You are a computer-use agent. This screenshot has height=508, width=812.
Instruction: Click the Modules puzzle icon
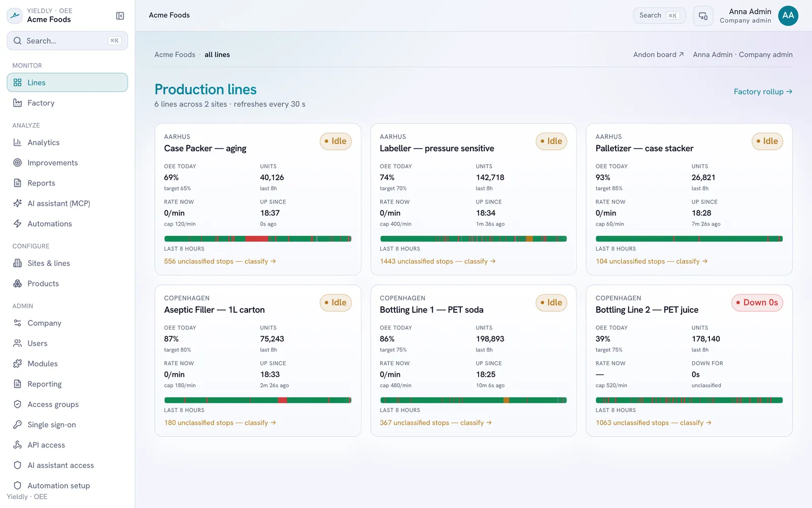(17, 364)
